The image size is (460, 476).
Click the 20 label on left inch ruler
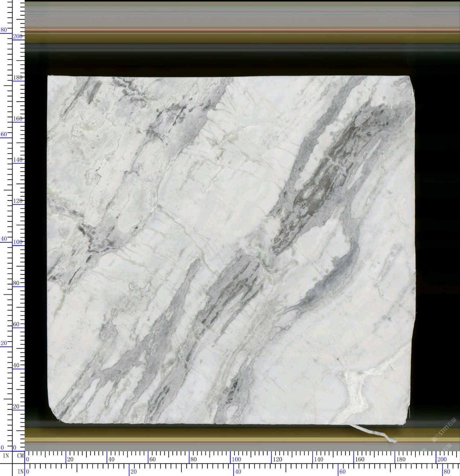tap(4, 343)
